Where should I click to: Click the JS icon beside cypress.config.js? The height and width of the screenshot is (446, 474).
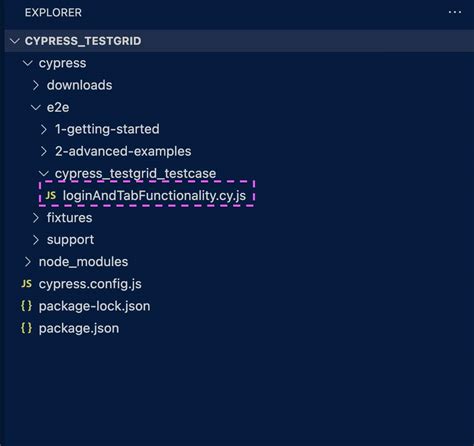[x=27, y=284]
